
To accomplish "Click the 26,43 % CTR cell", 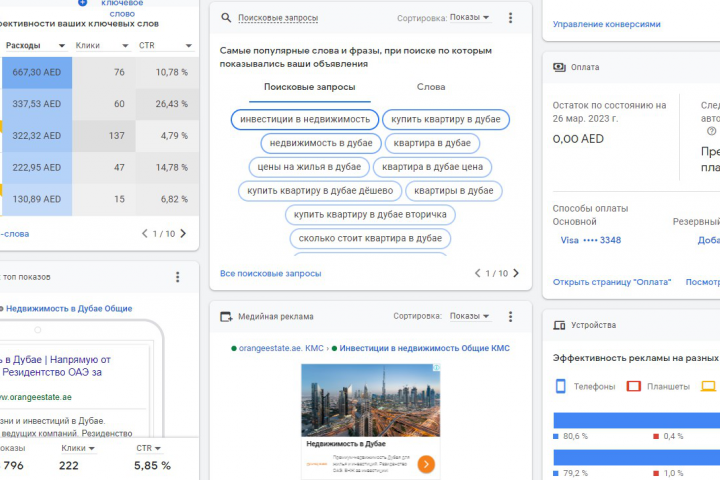I will [167, 104].
